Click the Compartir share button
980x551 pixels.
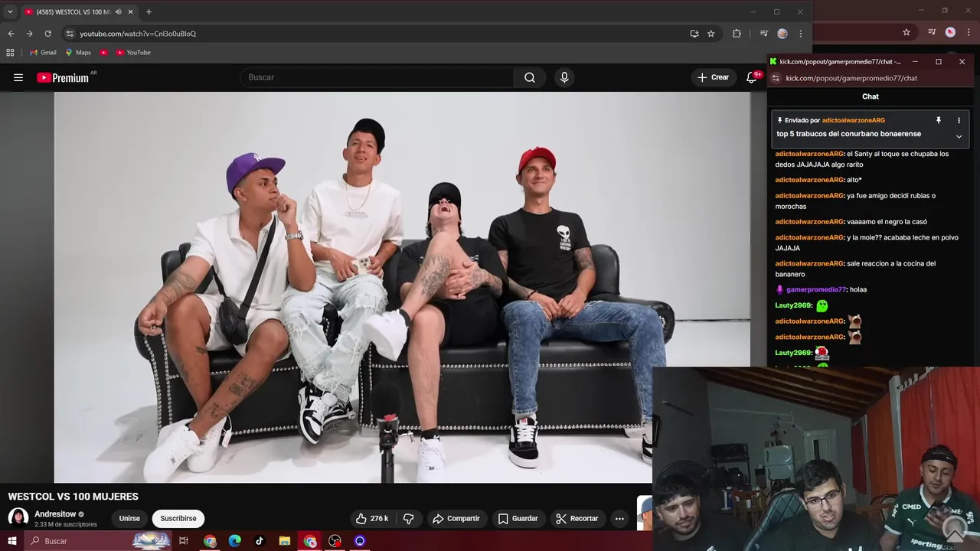tap(456, 519)
